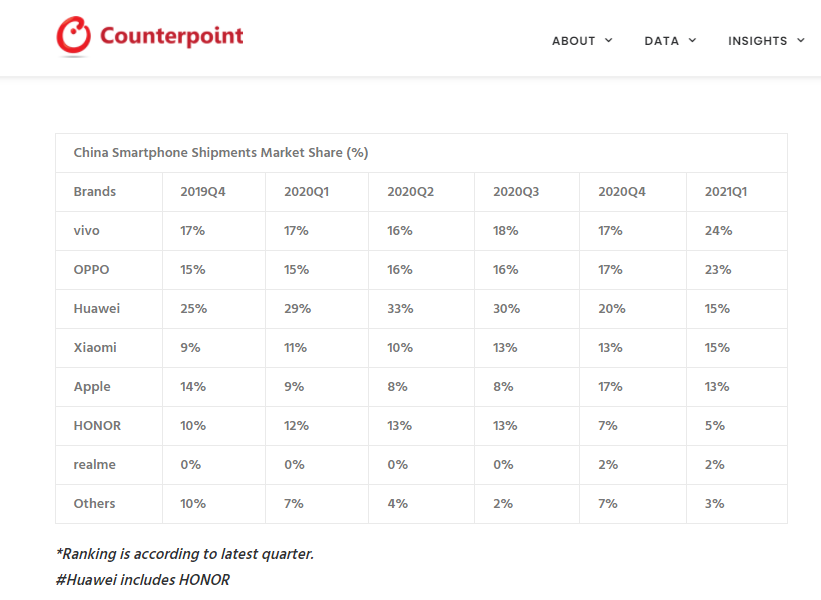Click the Counterpoint red circle logo icon
The image size is (821, 600).
[73, 35]
